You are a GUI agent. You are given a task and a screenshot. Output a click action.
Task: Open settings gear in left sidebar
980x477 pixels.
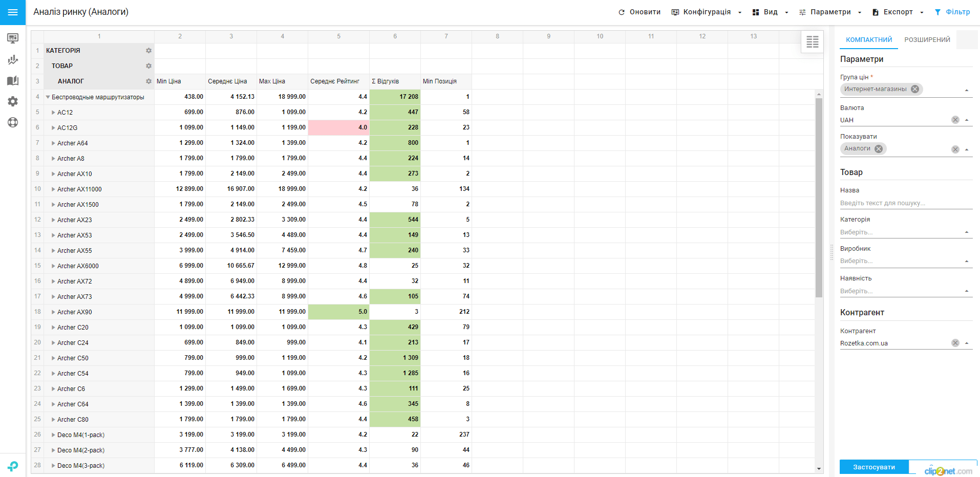13,101
